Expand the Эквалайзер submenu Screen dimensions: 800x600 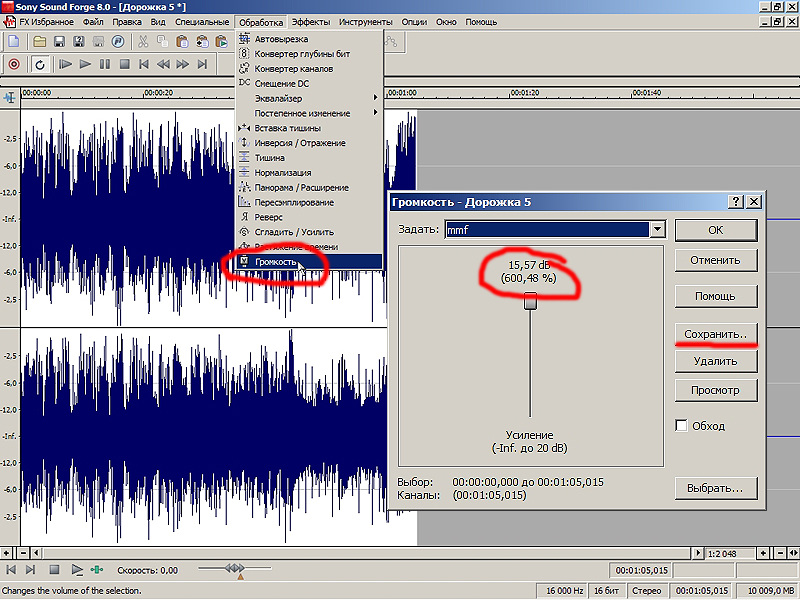[x=310, y=98]
